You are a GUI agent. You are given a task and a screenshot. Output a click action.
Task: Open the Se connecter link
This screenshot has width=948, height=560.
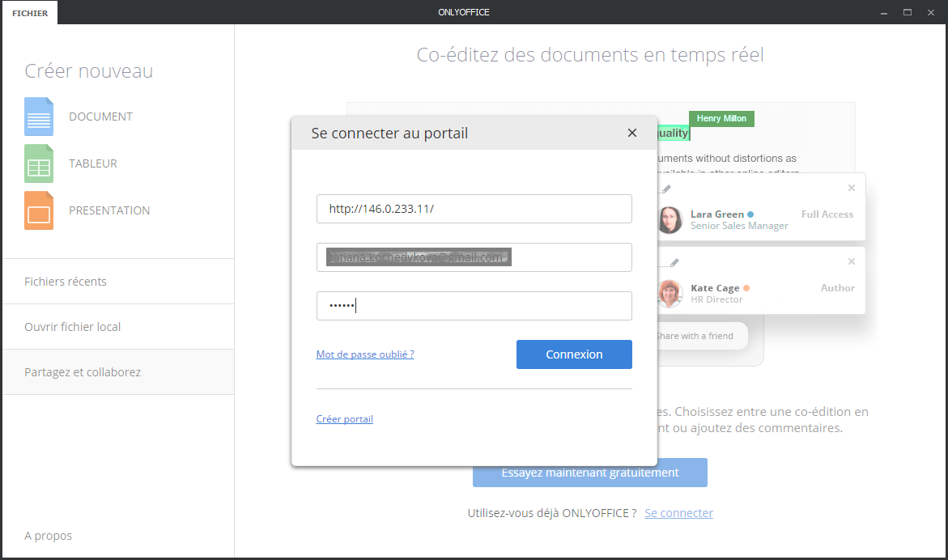pyautogui.click(x=678, y=512)
